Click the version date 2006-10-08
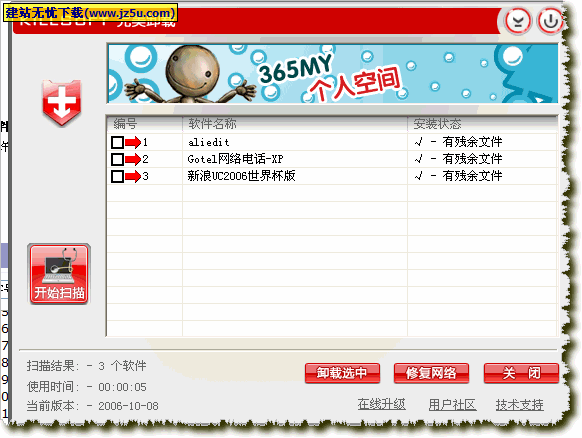This screenshot has height=438, width=582. 128,406
